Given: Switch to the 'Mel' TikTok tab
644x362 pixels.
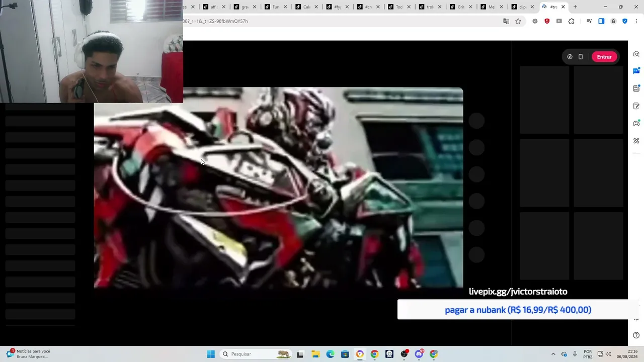Looking at the screenshot, I should click(x=491, y=7).
